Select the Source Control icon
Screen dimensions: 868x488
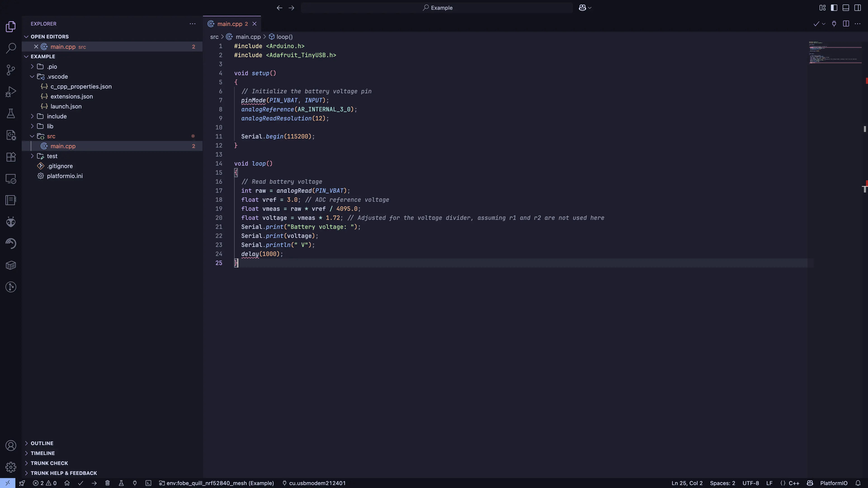click(10, 70)
